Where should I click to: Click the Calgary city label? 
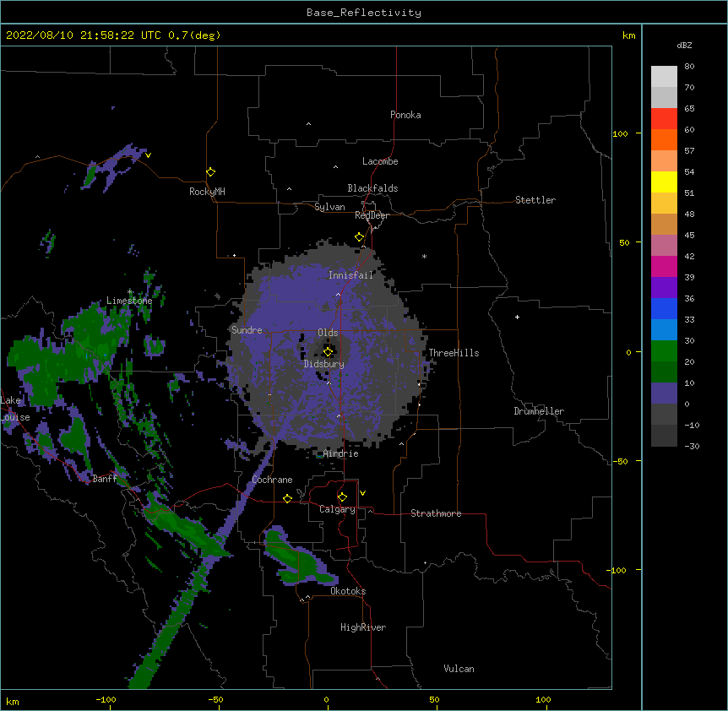tap(337, 509)
